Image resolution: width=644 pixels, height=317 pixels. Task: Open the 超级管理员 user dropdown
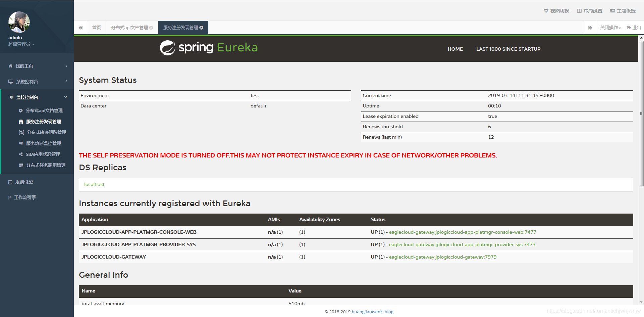pos(21,44)
